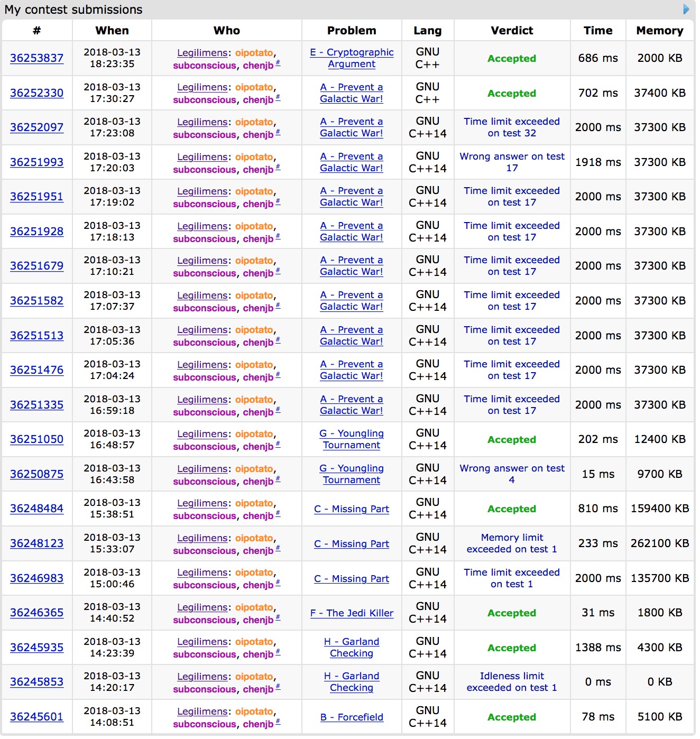Open submission 36253837
Screen dimensions: 700x739
pos(36,58)
